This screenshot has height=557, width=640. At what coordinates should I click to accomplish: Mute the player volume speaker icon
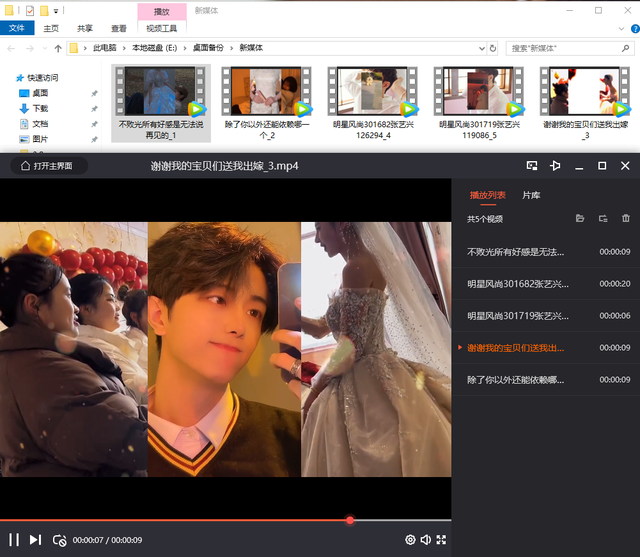[425, 540]
